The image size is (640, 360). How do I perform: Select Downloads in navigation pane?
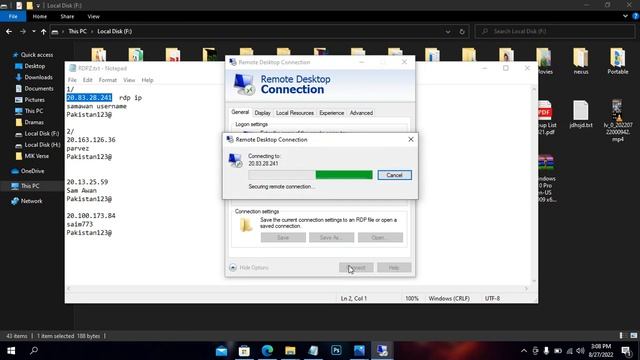tap(34, 77)
